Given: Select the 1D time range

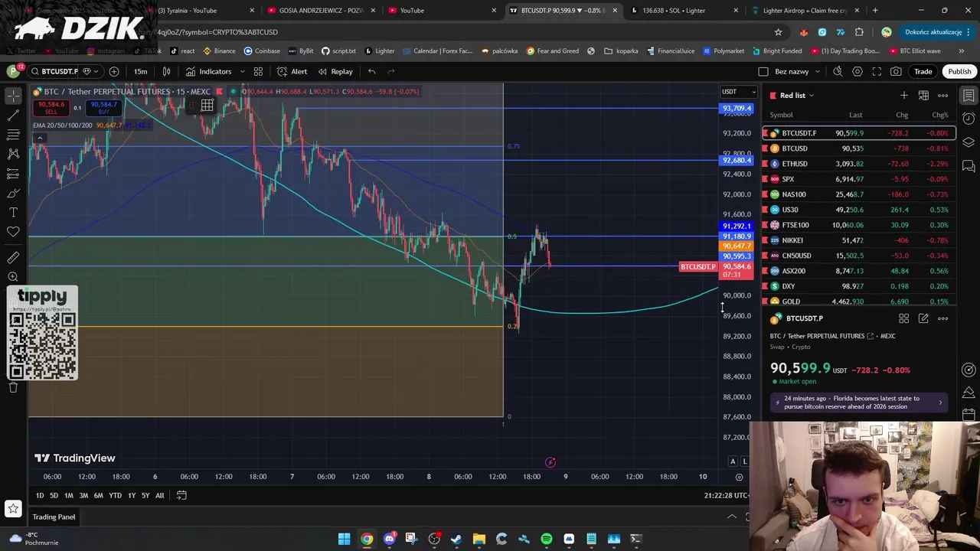Looking at the screenshot, I should click(39, 495).
